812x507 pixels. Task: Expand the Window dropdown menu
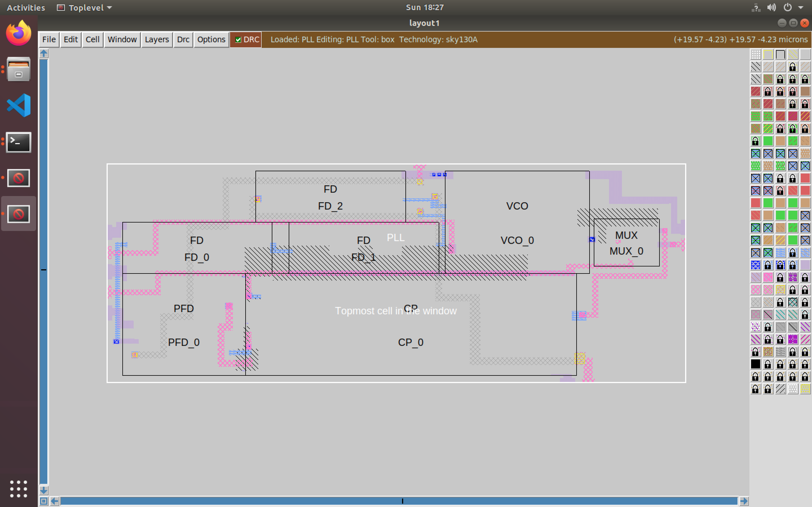pyautogui.click(x=122, y=39)
